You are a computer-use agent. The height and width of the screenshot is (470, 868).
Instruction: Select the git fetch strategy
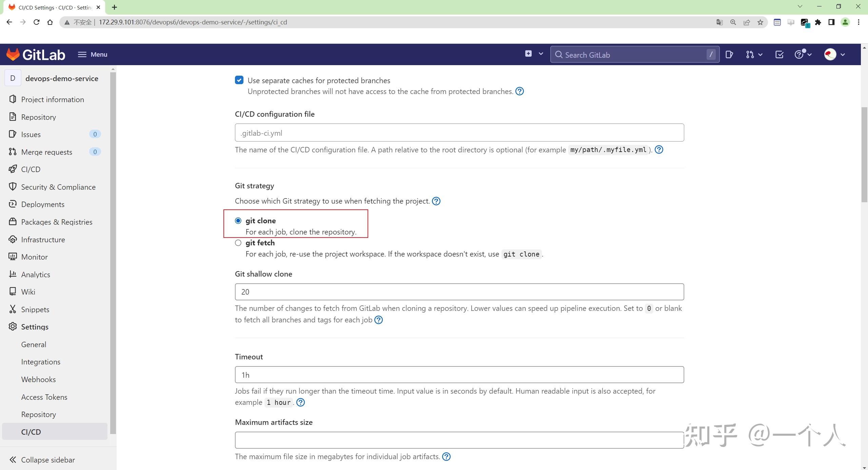tap(238, 242)
